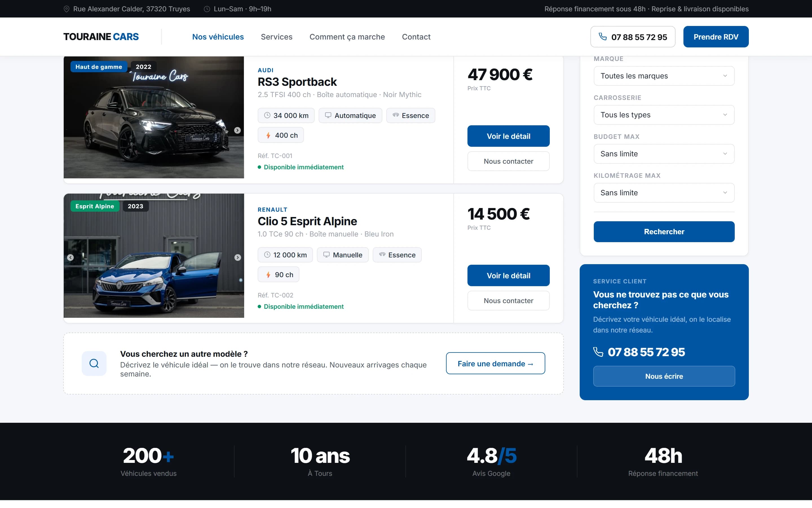Open the Services menu item
Viewport: 812px width, 508px height.
277,37
